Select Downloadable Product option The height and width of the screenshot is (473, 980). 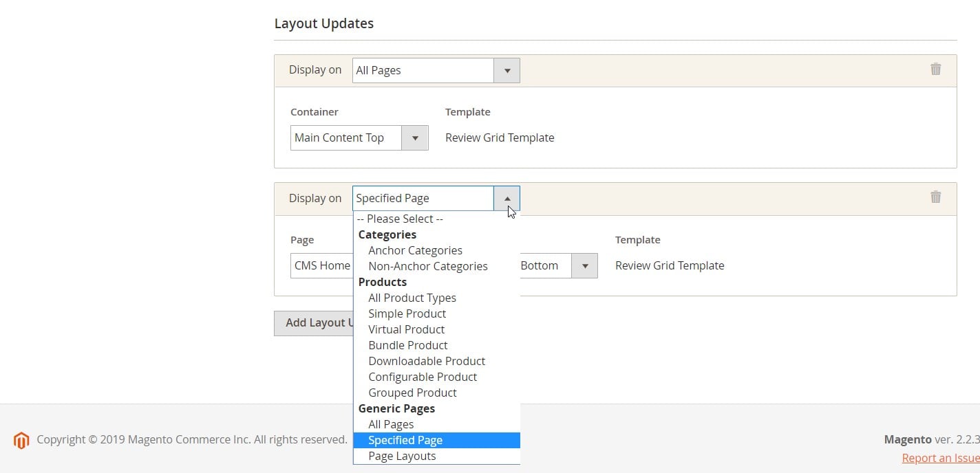[436, 361]
